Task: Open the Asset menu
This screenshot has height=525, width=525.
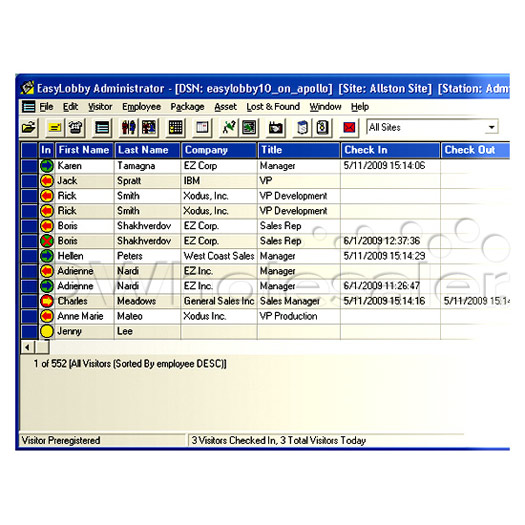Action: tap(225, 107)
